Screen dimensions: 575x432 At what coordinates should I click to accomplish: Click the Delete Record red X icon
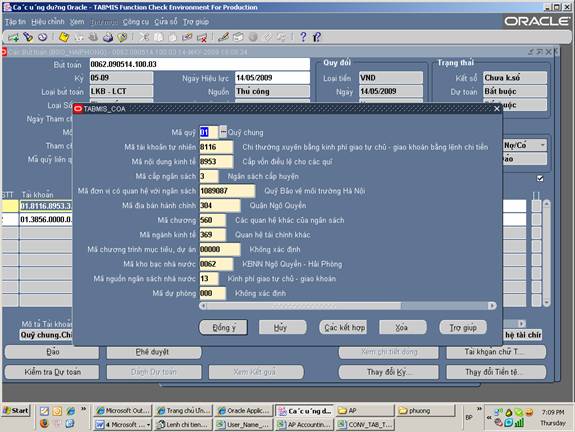coord(202,37)
